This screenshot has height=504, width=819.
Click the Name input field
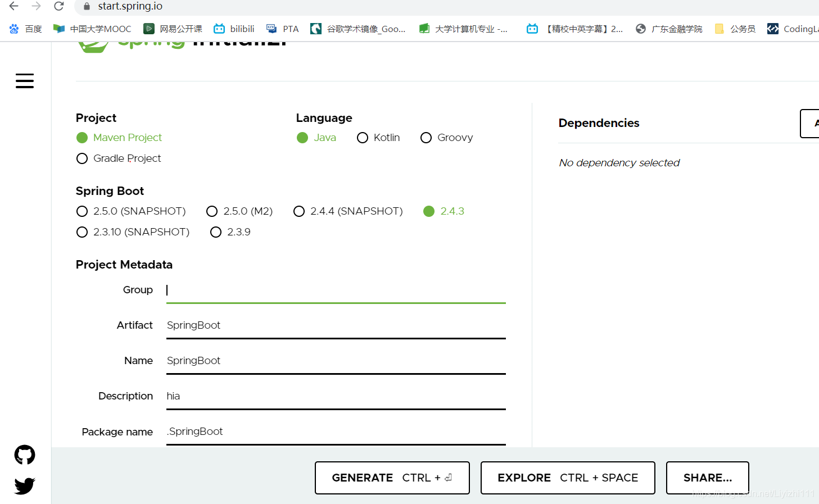(336, 361)
